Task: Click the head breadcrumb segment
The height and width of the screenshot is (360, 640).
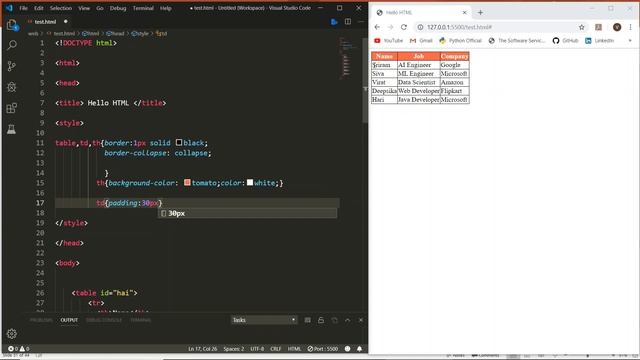Action: click(115, 33)
